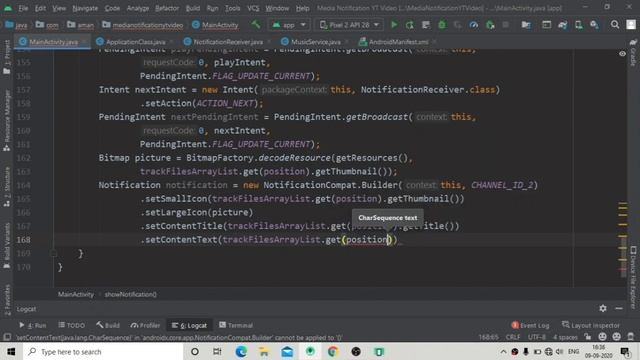
Task: Switch to MusicService.java editor tab
Action: (316, 42)
